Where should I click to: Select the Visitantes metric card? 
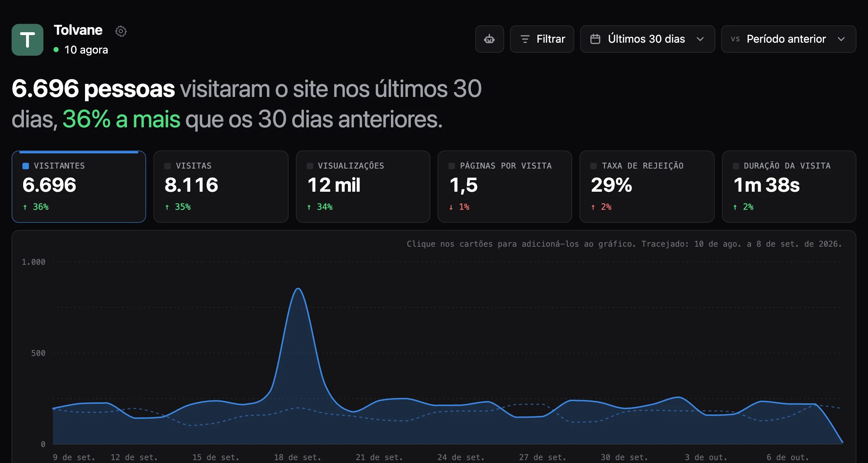tap(79, 187)
